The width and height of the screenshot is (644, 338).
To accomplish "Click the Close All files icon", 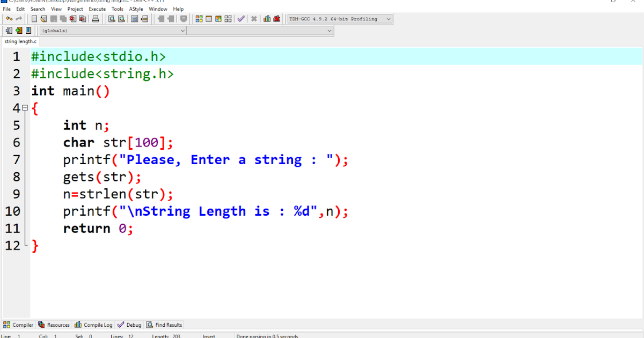I will 82,19.
